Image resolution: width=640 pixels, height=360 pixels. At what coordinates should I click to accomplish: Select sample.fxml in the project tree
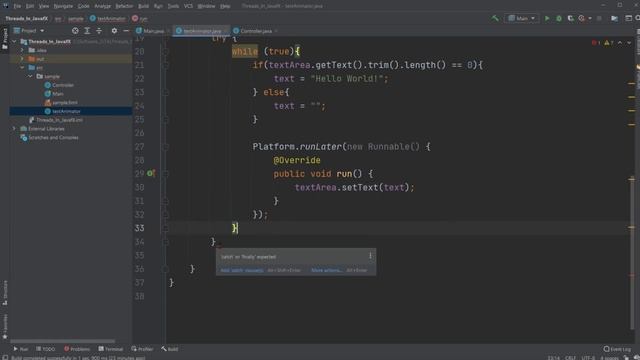pyautogui.click(x=64, y=102)
